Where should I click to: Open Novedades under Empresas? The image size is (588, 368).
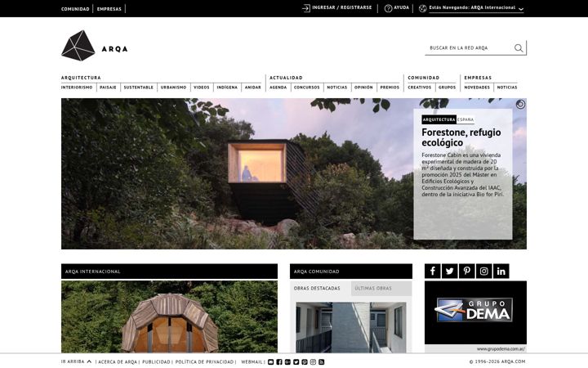click(x=477, y=88)
